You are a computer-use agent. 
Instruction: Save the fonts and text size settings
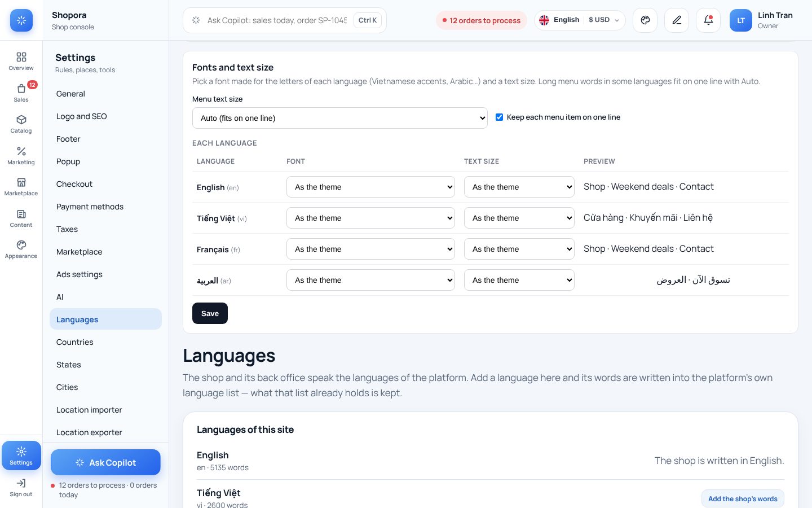[x=210, y=313]
